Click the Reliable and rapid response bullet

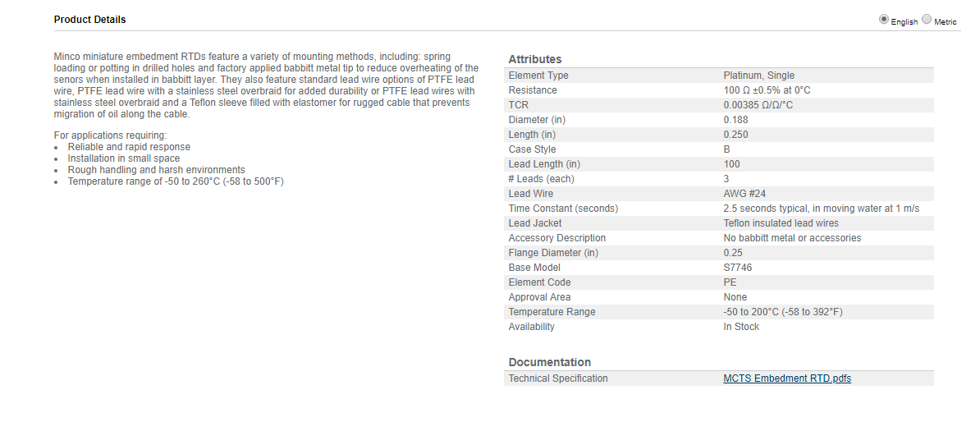(x=129, y=147)
